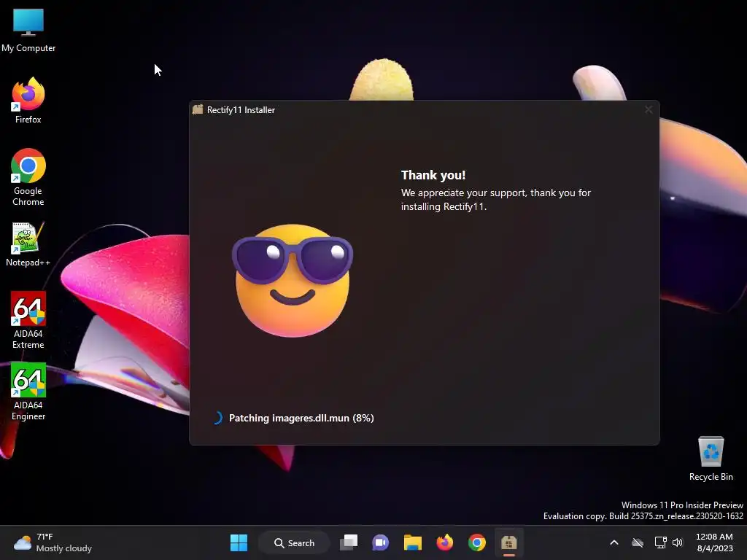The height and width of the screenshot is (560, 747).
Task: Open Chrome from the taskbar
Action: click(476, 542)
